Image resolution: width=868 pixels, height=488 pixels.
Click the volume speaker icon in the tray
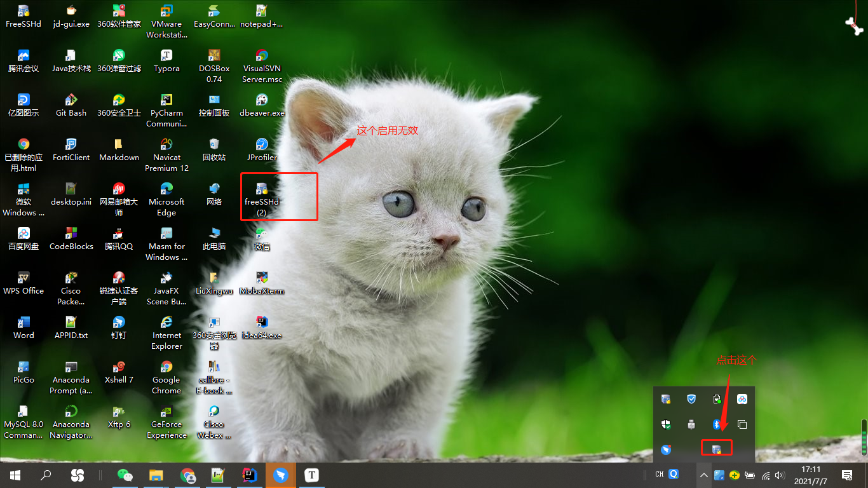pyautogui.click(x=780, y=475)
